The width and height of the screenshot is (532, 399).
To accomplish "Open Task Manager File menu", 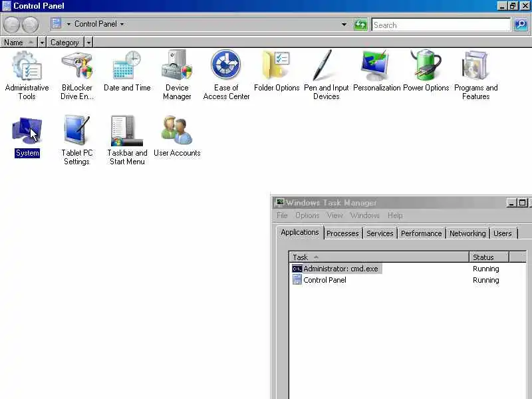I will 282,215.
